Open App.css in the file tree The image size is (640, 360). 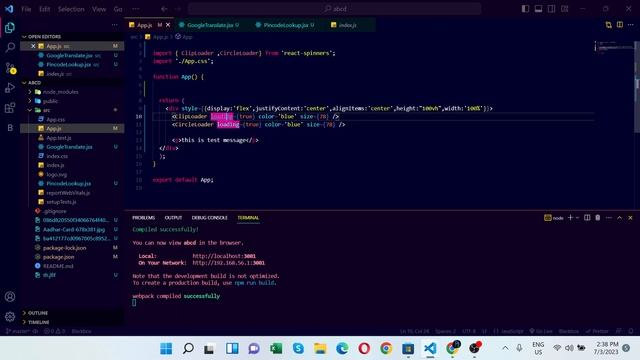pos(56,120)
